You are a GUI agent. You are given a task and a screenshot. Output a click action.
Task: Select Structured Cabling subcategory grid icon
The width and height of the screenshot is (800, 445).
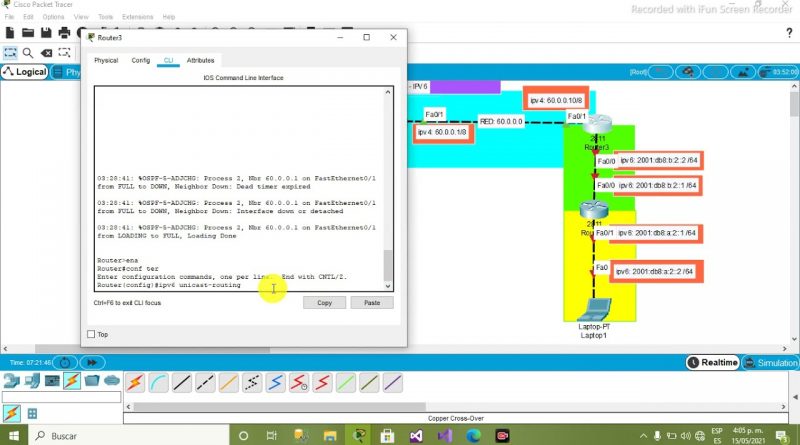tap(32, 413)
